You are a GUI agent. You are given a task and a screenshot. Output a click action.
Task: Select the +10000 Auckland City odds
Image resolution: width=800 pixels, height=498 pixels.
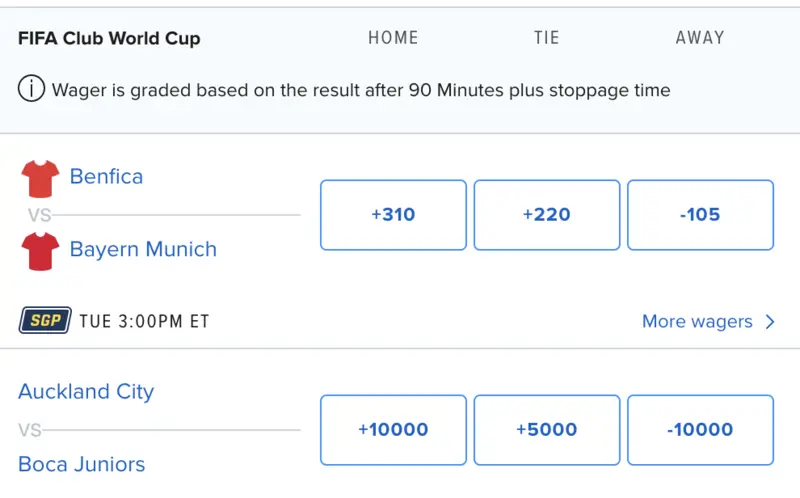(x=393, y=430)
